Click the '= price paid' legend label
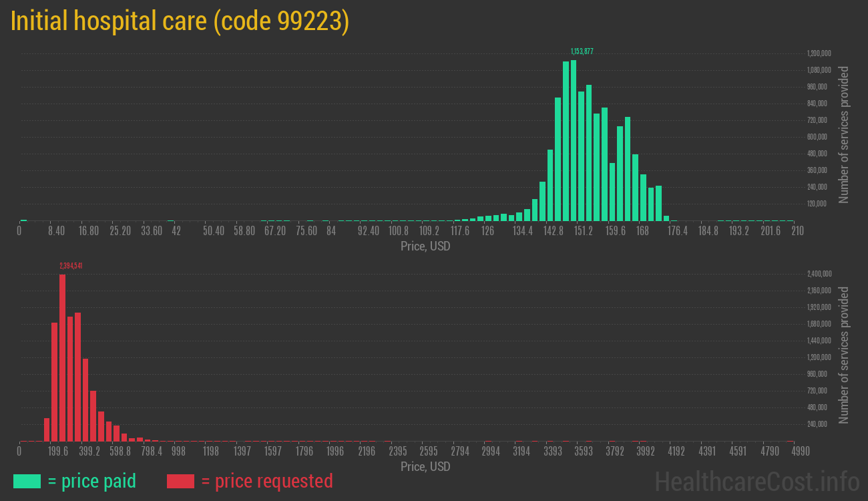The height and width of the screenshot is (501, 868). pyautogui.click(x=91, y=481)
